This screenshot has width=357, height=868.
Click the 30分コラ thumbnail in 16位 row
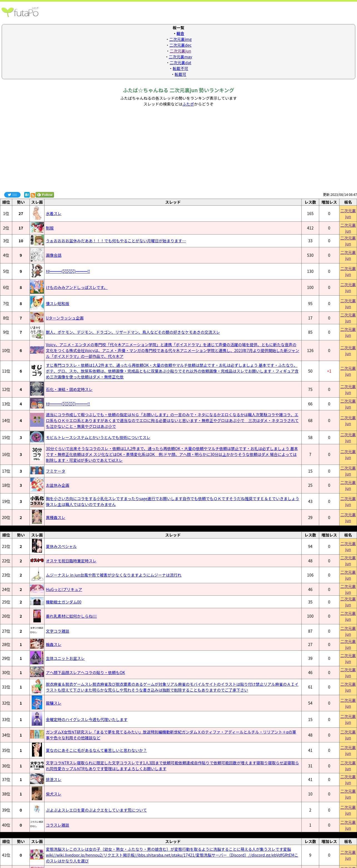pyautogui.click(x=37, y=455)
